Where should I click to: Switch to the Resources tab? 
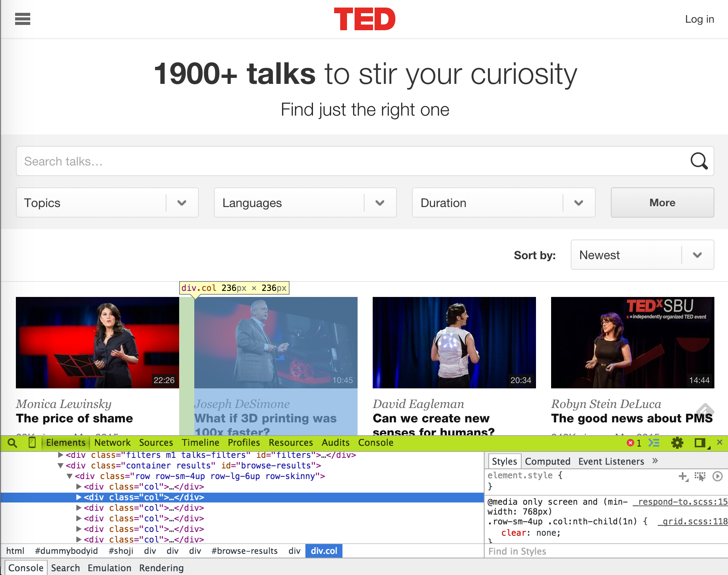click(x=291, y=443)
